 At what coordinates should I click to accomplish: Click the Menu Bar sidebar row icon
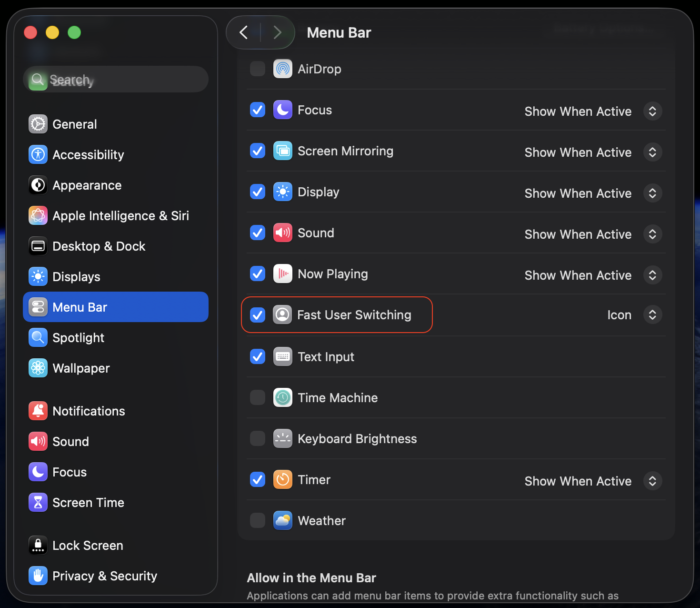pos(38,307)
